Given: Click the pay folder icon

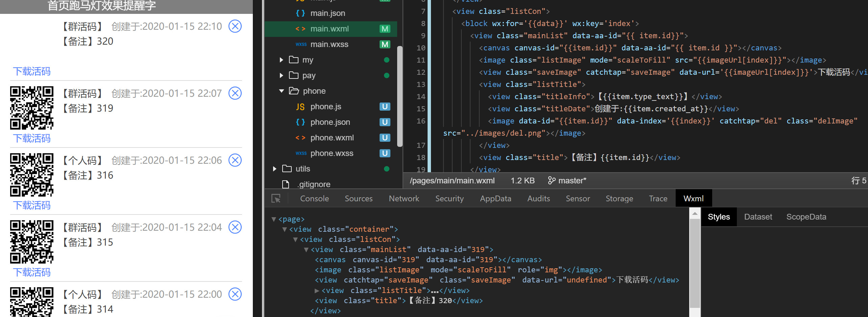Looking at the screenshot, I should coord(294,75).
